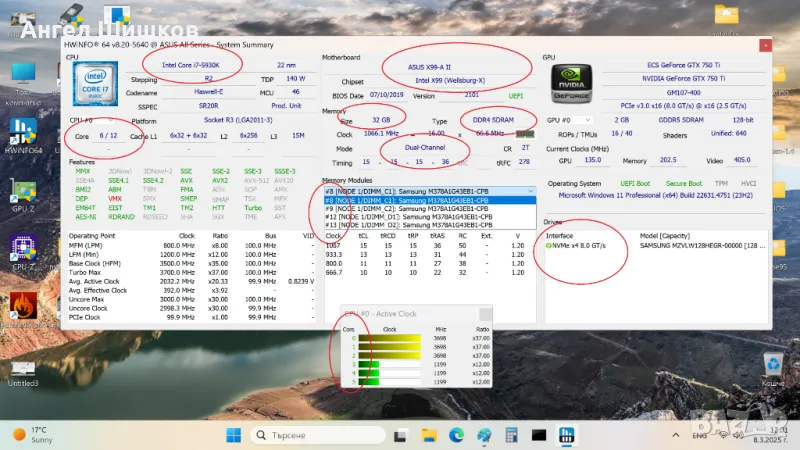Close the HWiNFO System Summary window
Screen dimensions: 800x450
click(x=765, y=44)
